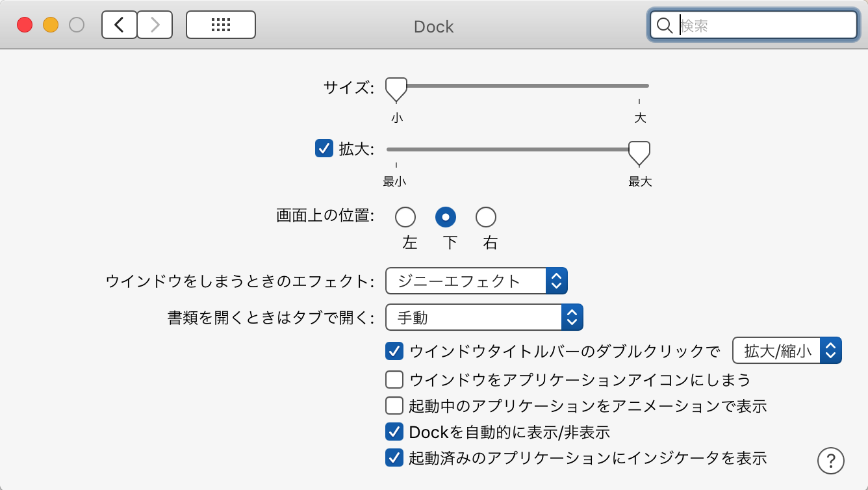
Task: Open the 拡大/縮小 double-click action dropdown
Action: (x=787, y=351)
